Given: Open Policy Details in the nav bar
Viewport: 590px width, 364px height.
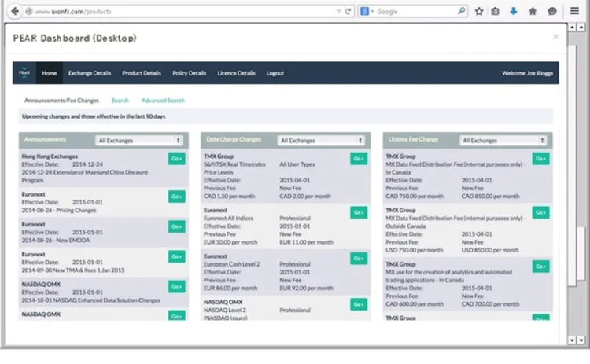Looking at the screenshot, I should coord(190,73).
